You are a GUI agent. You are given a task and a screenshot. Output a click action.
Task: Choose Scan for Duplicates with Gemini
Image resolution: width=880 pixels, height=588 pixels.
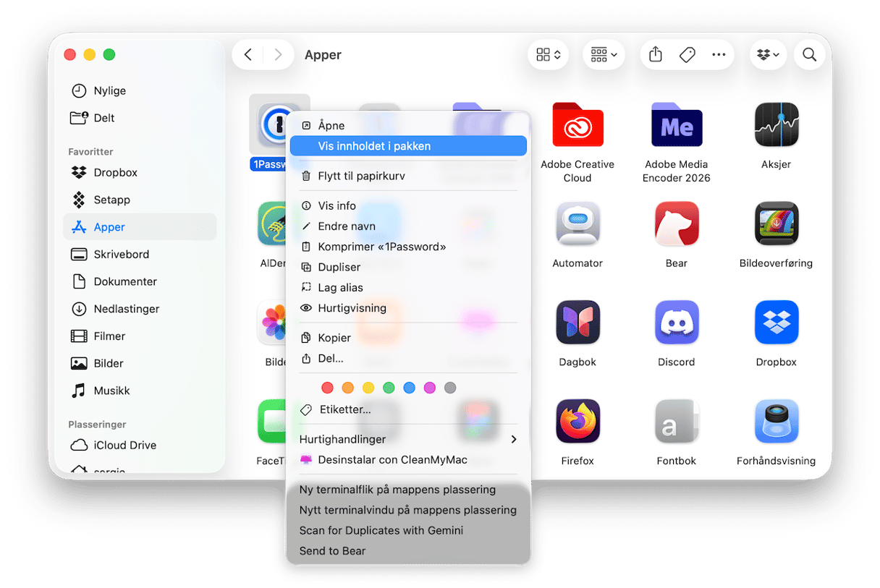pyautogui.click(x=409, y=530)
